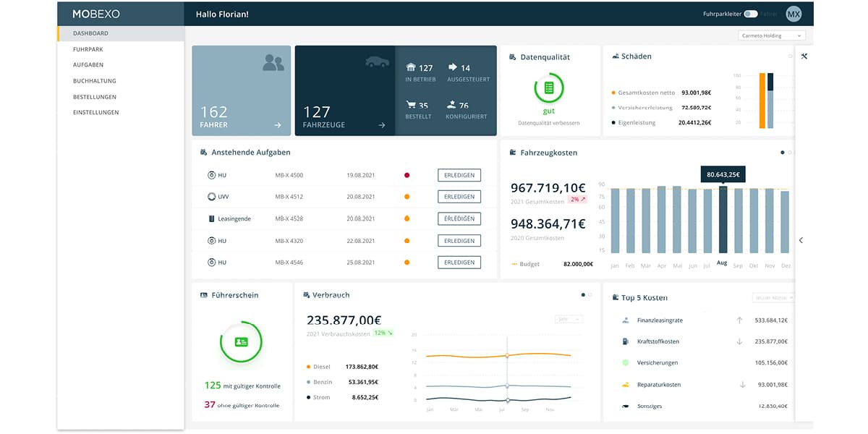Click the green Führerschein ID card icon

click(x=241, y=341)
